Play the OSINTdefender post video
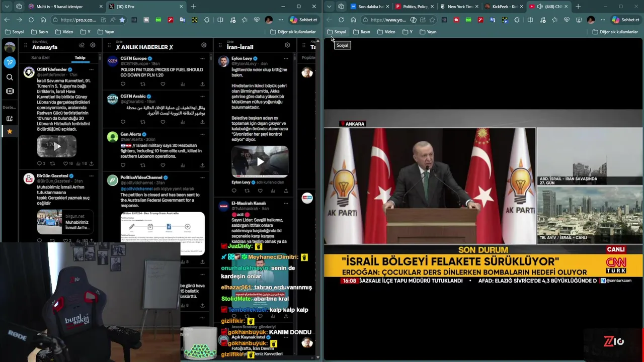 56,146
